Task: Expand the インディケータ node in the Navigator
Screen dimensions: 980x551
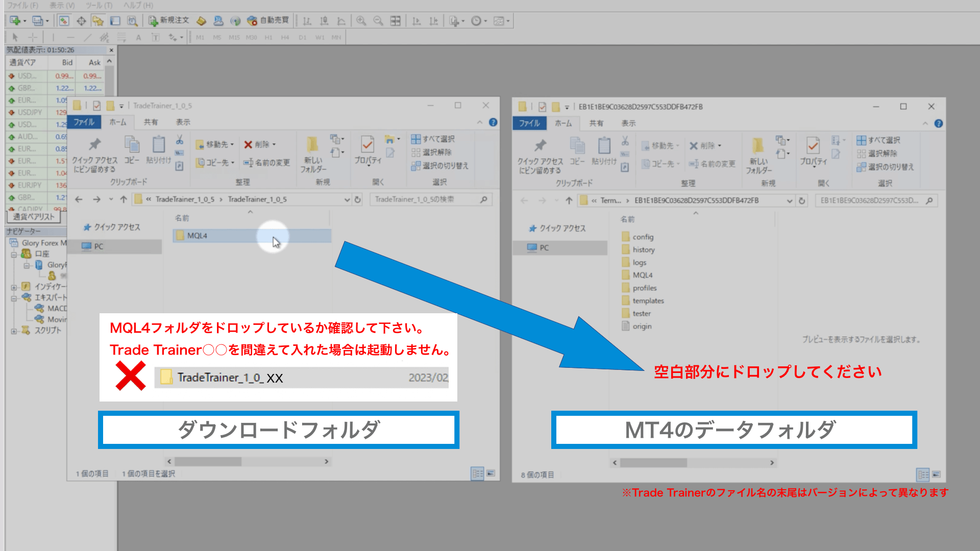Action: (x=14, y=287)
